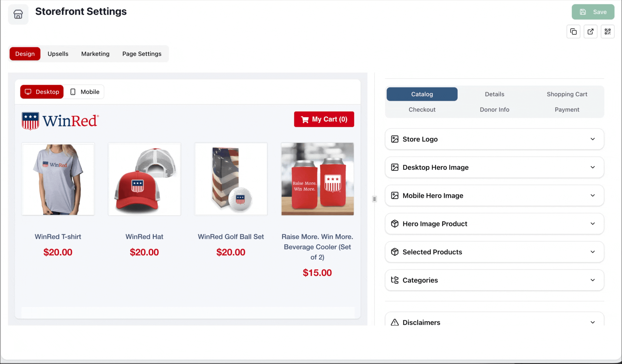622x364 pixels.
Task: Open the Donor Info tab
Action: tap(495, 109)
